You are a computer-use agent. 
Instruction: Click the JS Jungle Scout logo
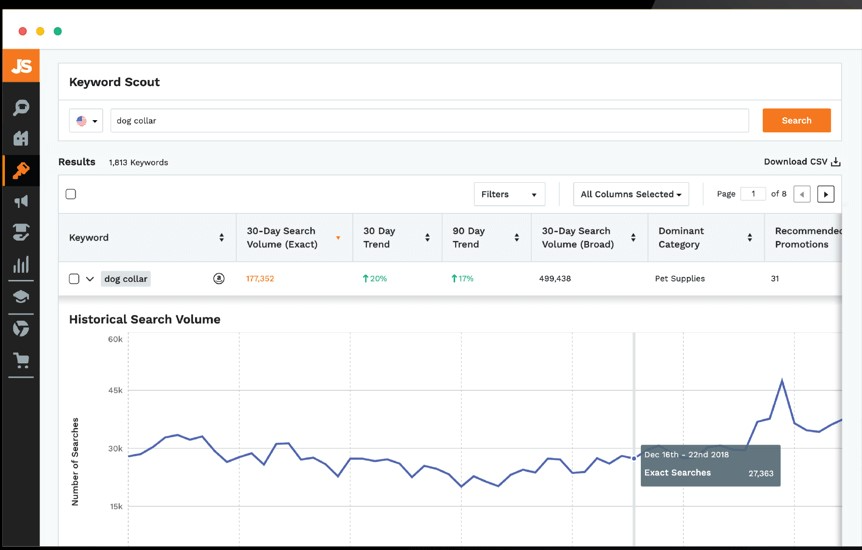coord(21,66)
